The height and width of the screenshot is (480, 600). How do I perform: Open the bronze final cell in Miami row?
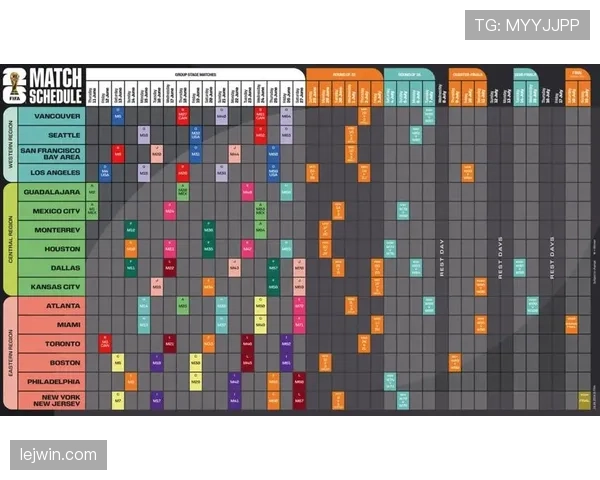[571, 325]
